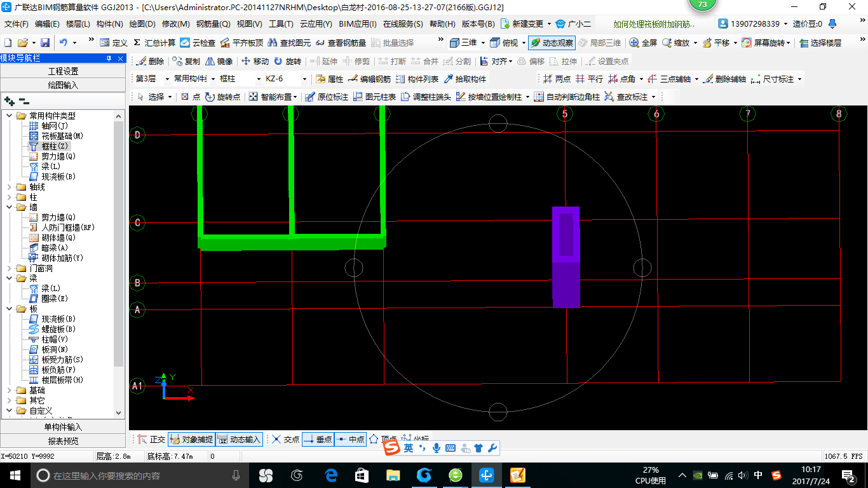Open 构件列表 component list
The height and width of the screenshot is (488, 868).
click(417, 79)
